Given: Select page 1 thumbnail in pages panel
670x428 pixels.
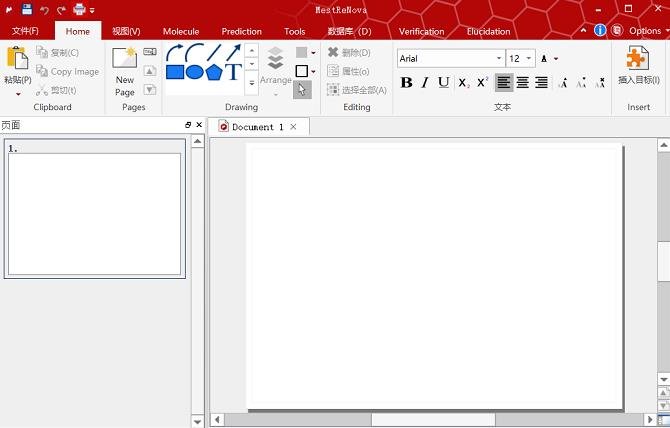Looking at the screenshot, I should [95, 208].
